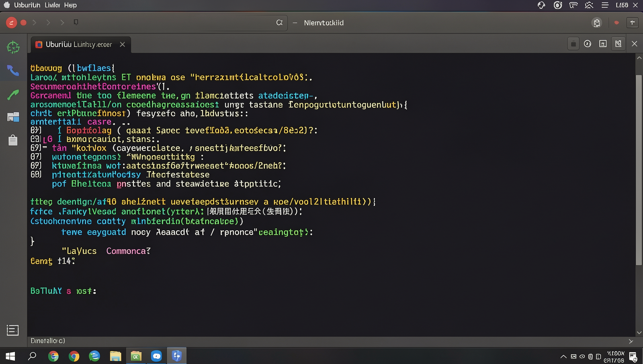Open the notification center icon
Screen dimensions: 643x364
tap(633, 357)
